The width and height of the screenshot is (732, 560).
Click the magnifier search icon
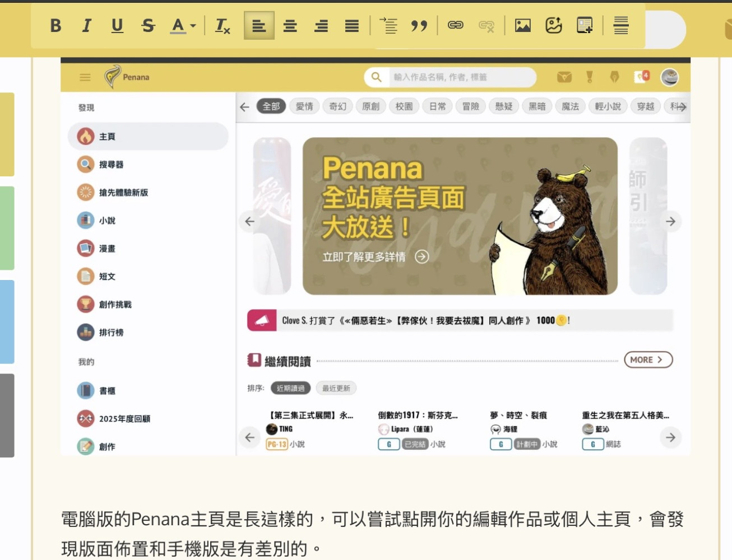377,77
